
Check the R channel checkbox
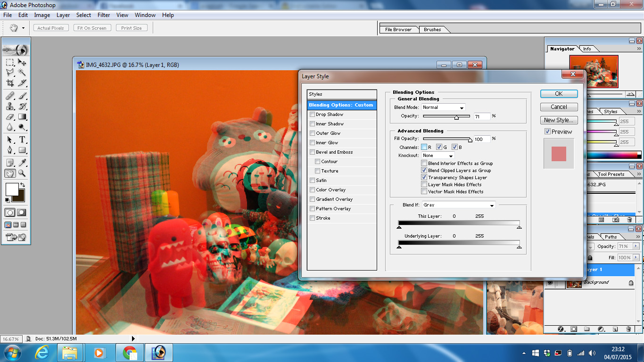coord(424,147)
